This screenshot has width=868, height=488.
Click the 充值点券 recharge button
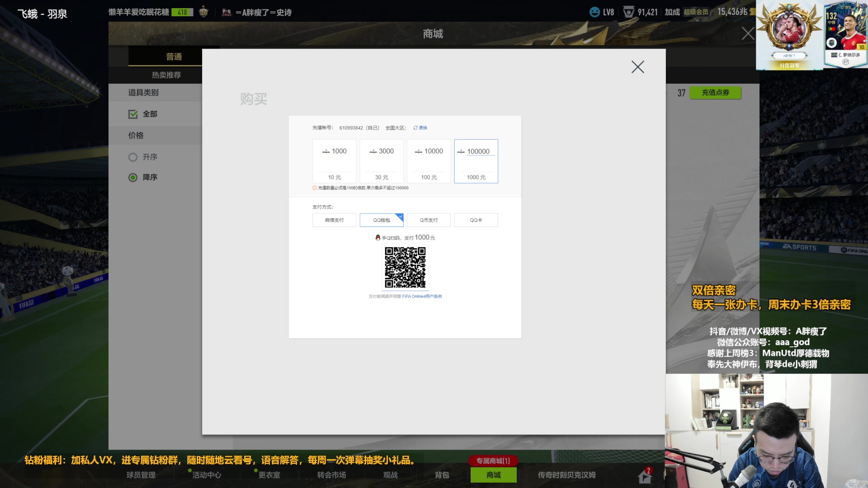click(716, 93)
